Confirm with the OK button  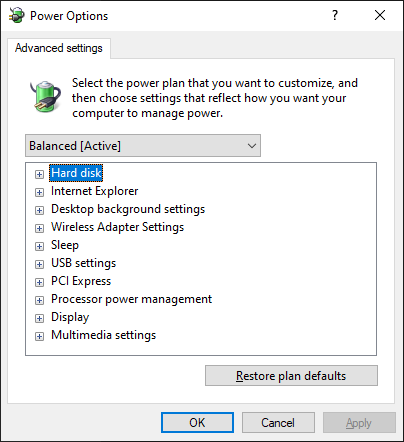click(x=197, y=423)
